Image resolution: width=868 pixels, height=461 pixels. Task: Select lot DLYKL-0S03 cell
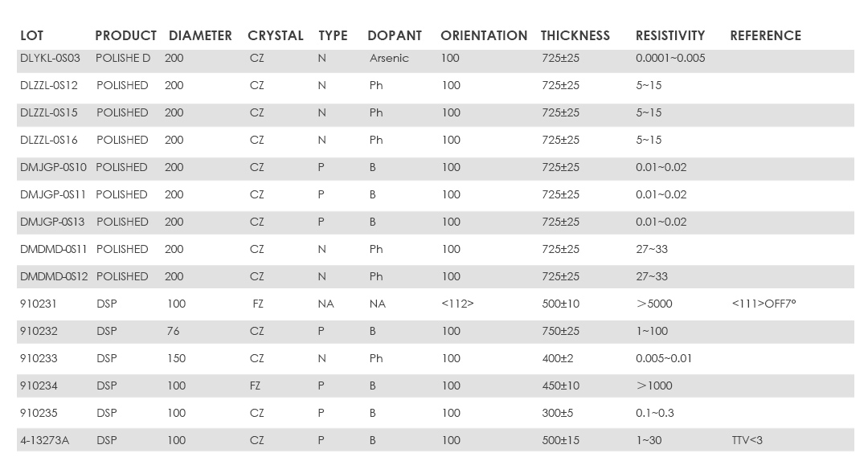50,58
